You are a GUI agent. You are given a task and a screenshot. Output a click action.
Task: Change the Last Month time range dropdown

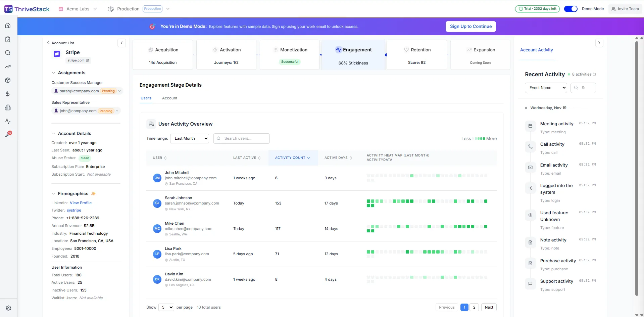pyautogui.click(x=190, y=138)
